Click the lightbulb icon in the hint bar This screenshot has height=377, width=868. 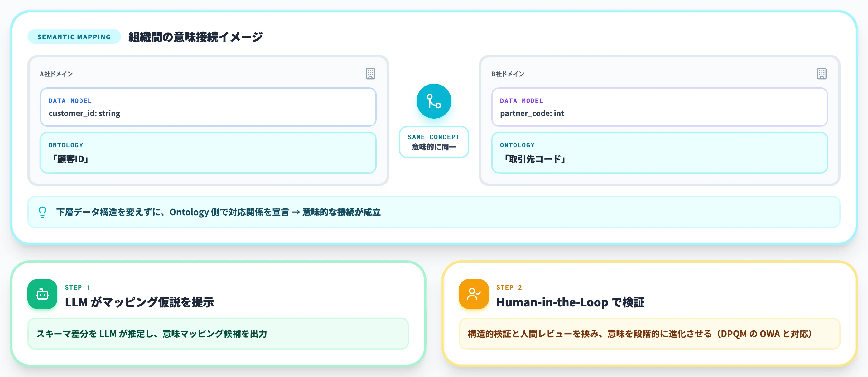pos(42,212)
